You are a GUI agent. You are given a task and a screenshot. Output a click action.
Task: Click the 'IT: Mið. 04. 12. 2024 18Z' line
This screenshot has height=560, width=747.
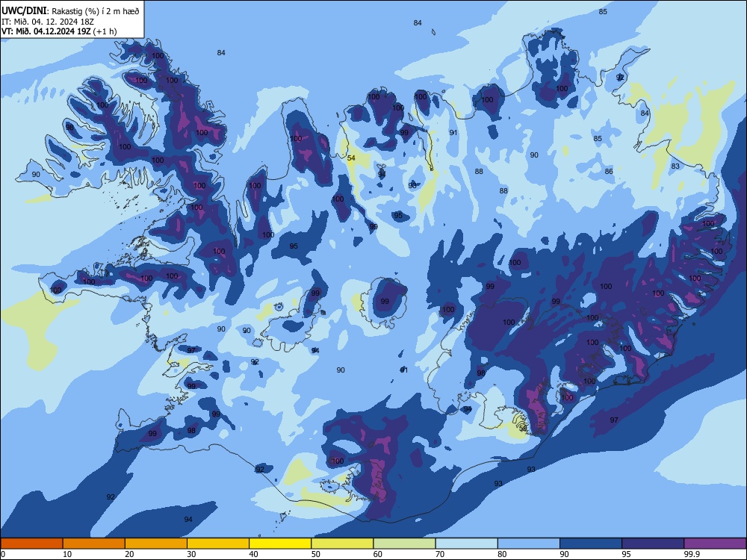pos(48,22)
